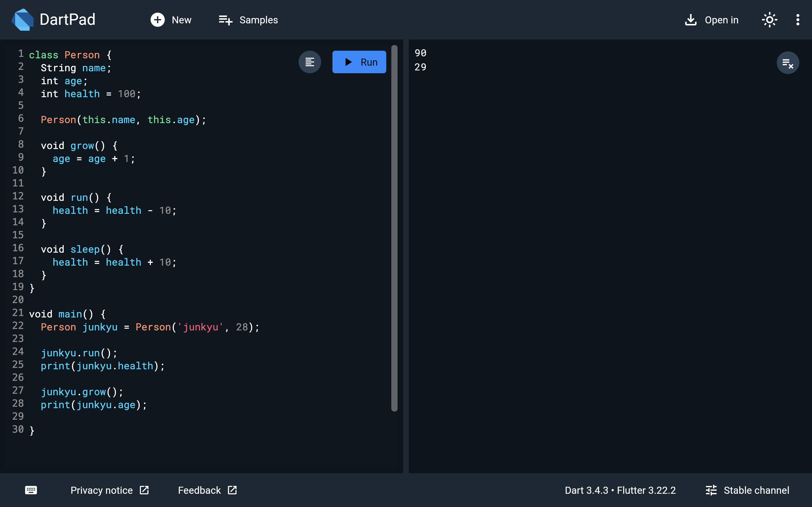This screenshot has width=812, height=507.
Task: Open the keyboard shortcuts icon
Action: pos(31,490)
